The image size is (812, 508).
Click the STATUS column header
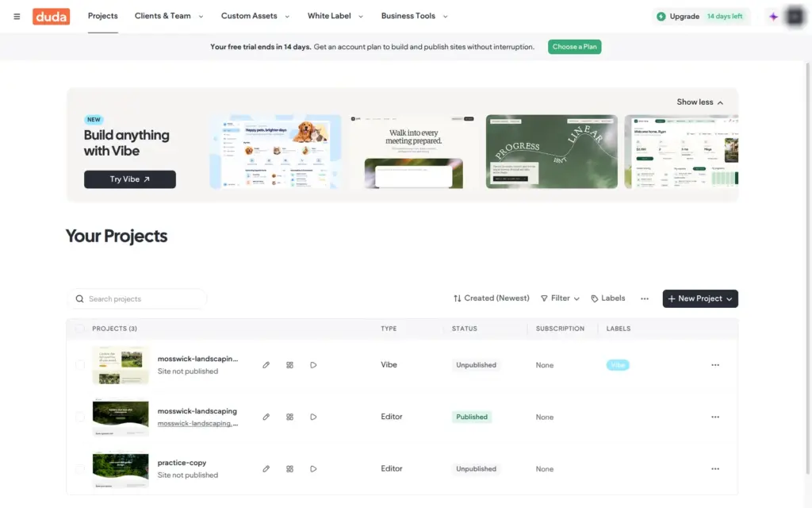[x=465, y=329]
